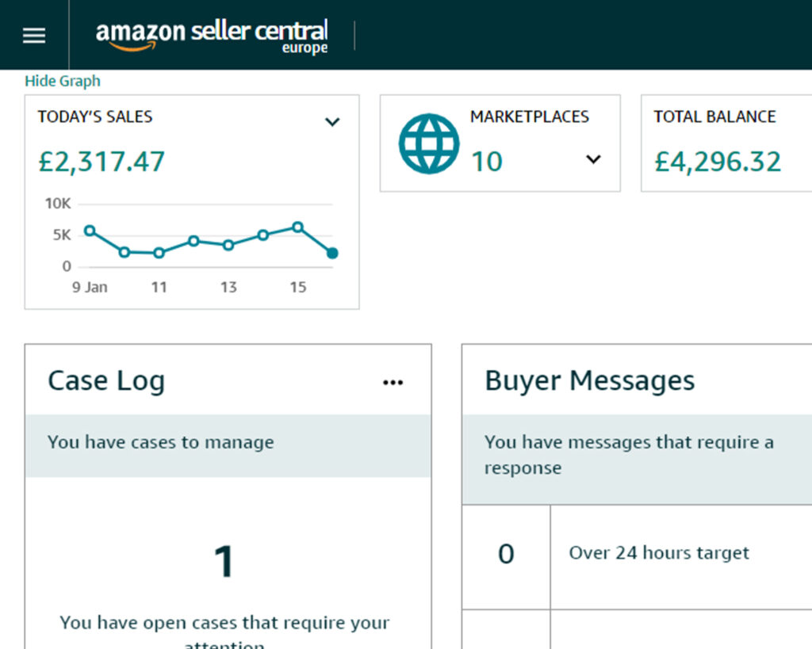This screenshot has width=812, height=649.
Task: Click the Marketplaces globe icon
Action: 429,143
